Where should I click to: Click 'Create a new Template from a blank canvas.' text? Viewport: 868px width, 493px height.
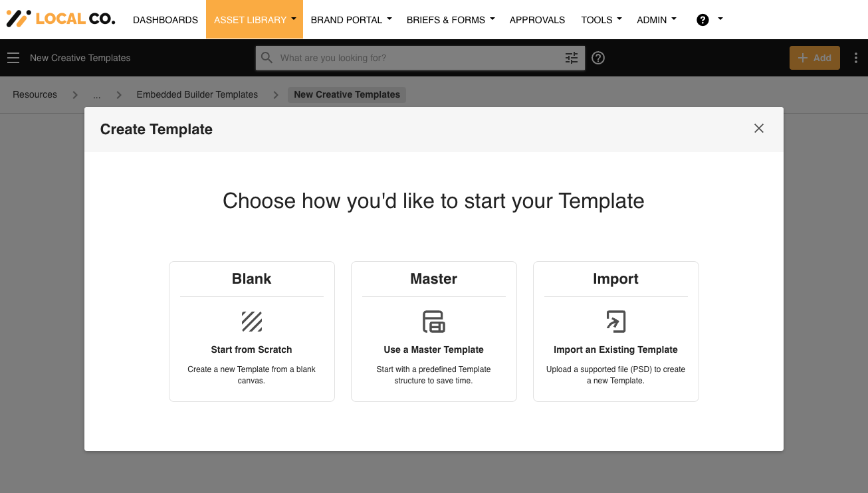click(x=252, y=375)
